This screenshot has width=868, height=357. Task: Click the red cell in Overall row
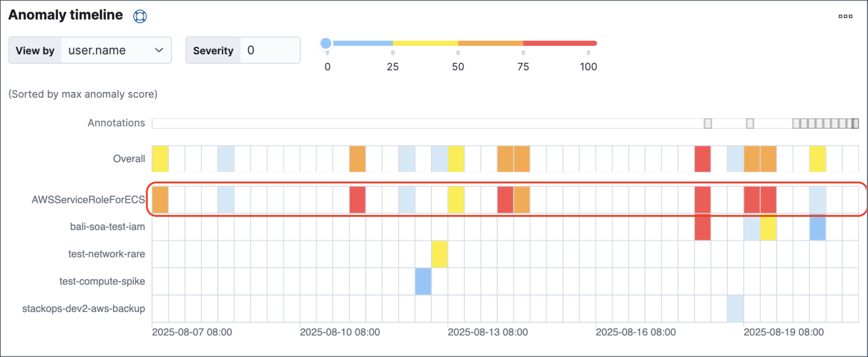(702, 159)
